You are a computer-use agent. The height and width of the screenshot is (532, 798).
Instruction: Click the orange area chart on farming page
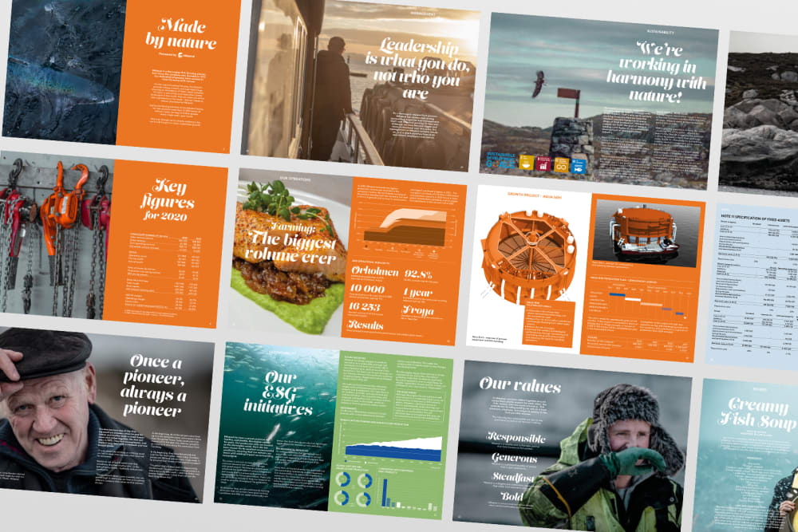coord(405,227)
